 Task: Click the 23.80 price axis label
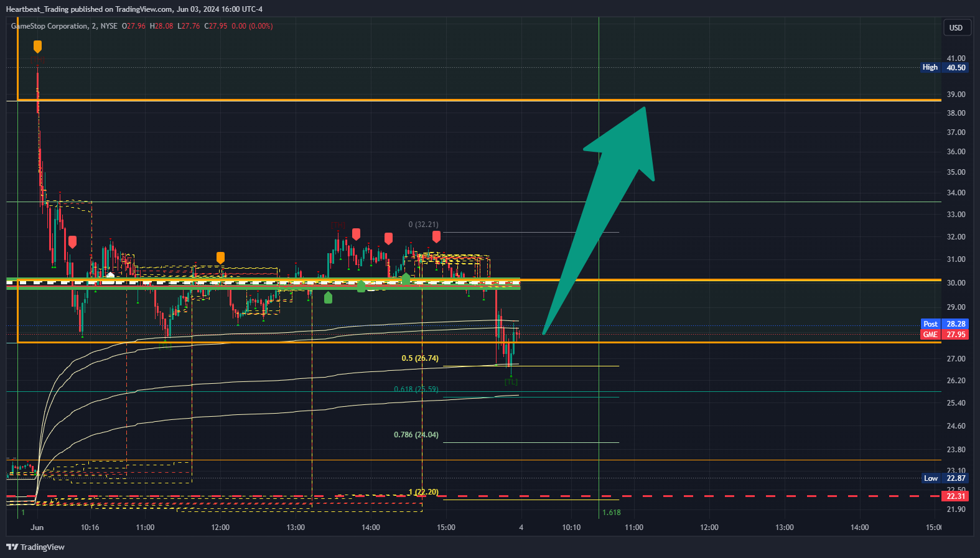[x=956, y=450]
